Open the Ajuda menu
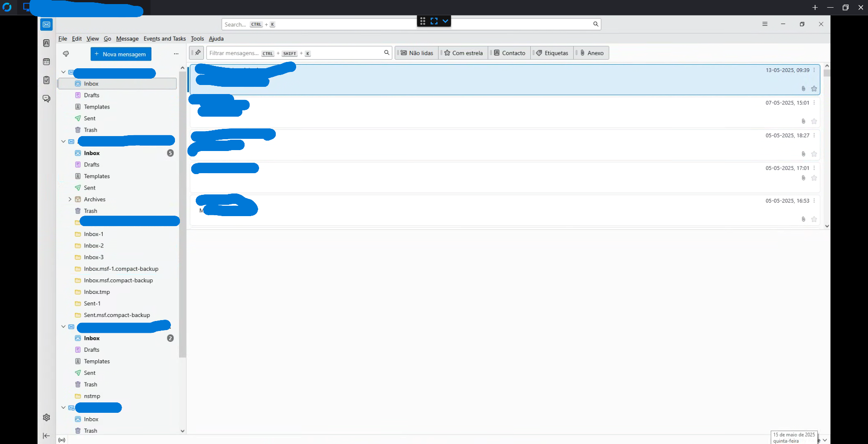The image size is (868, 444). click(216, 39)
